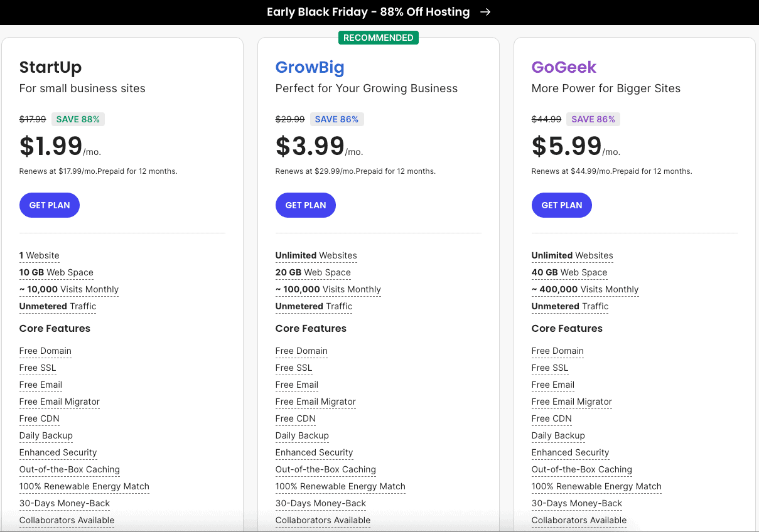Click the $3.99 price on GrowBig
Screen dimensions: 759x532
310,146
